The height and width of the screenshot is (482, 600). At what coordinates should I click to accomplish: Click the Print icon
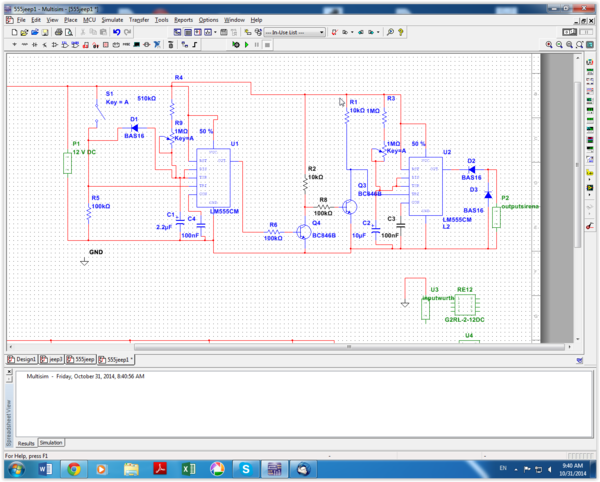[x=59, y=33]
